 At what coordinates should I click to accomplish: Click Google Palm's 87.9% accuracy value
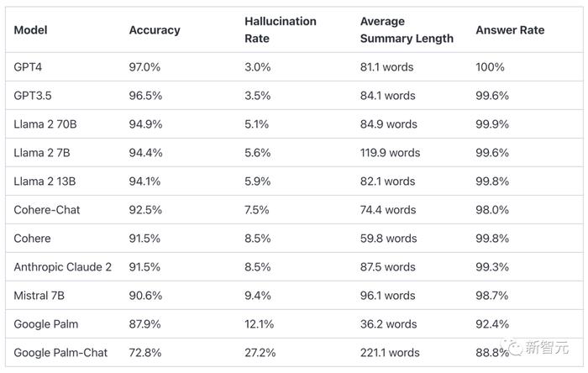(x=144, y=324)
